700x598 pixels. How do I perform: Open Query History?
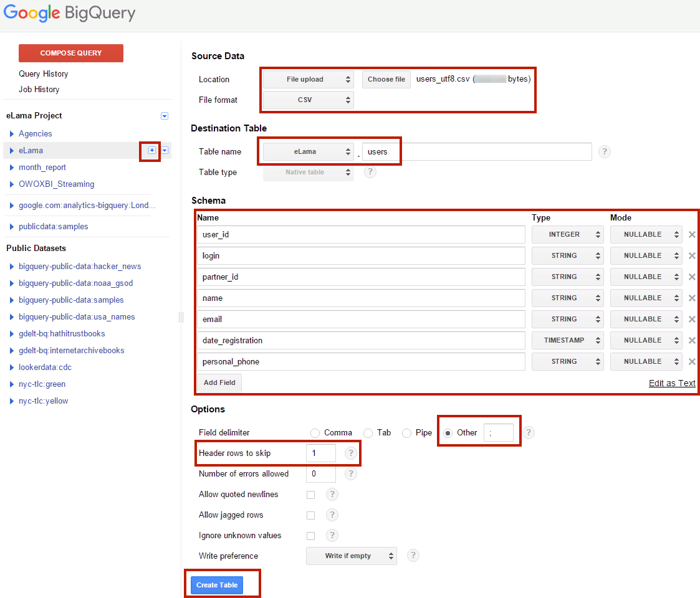43,74
